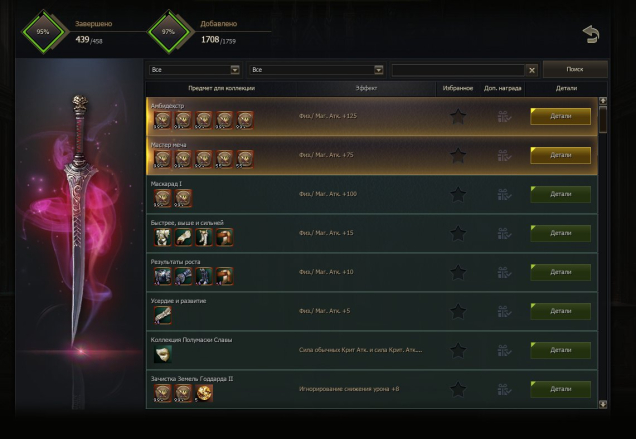
Task: Click the half-mask item in Коллекция Полумаски Славы
Action: coord(163,354)
